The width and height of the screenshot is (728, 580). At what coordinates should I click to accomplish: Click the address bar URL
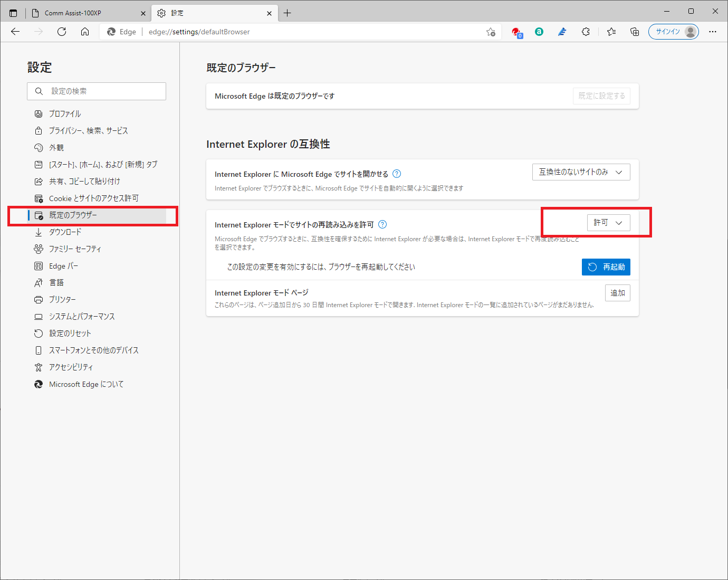(x=199, y=32)
